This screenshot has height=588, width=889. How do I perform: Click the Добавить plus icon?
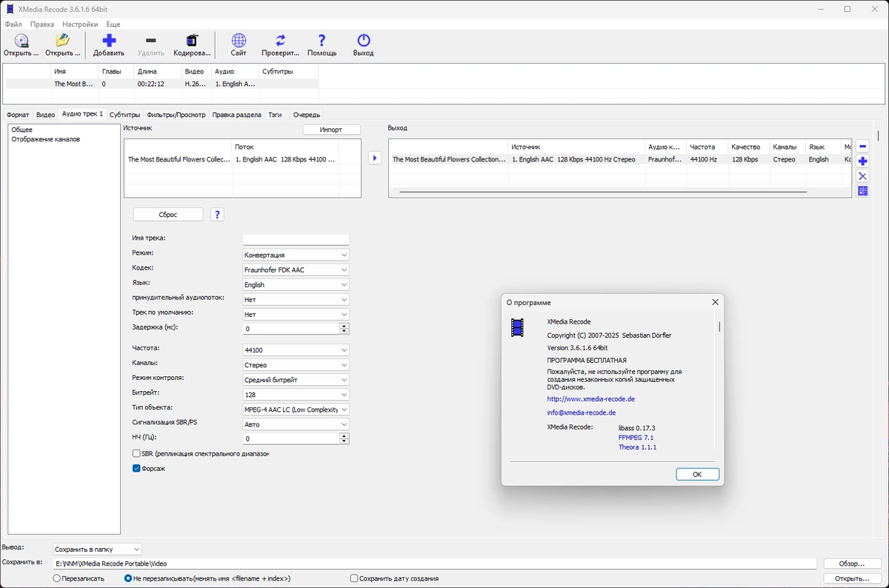tap(109, 41)
